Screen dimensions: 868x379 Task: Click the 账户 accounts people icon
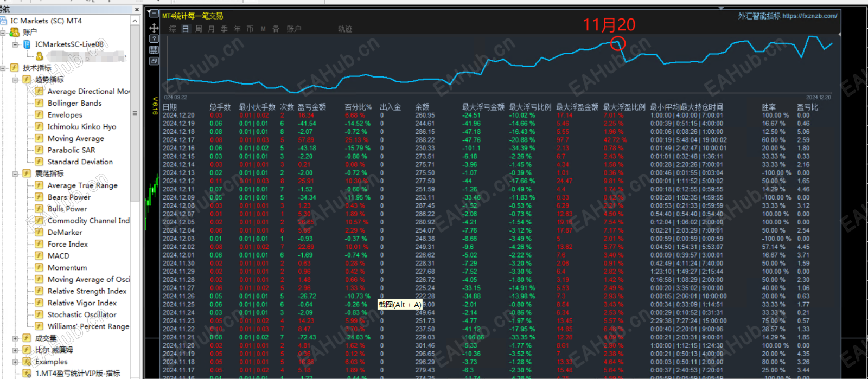[15, 33]
